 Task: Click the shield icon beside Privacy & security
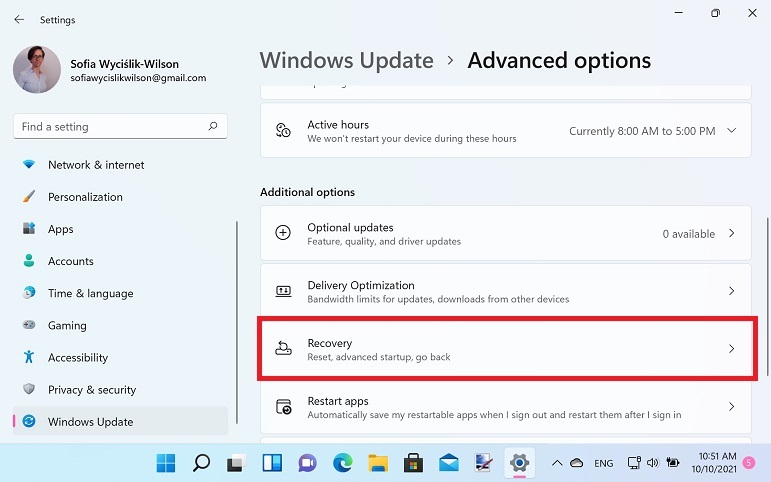(x=29, y=389)
